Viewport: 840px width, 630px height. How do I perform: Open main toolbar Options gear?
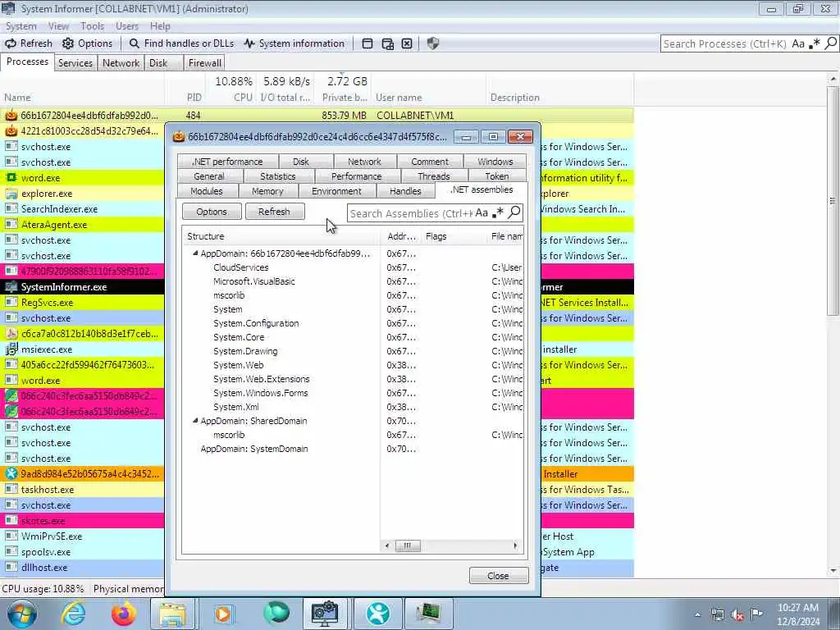tap(67, 43)
